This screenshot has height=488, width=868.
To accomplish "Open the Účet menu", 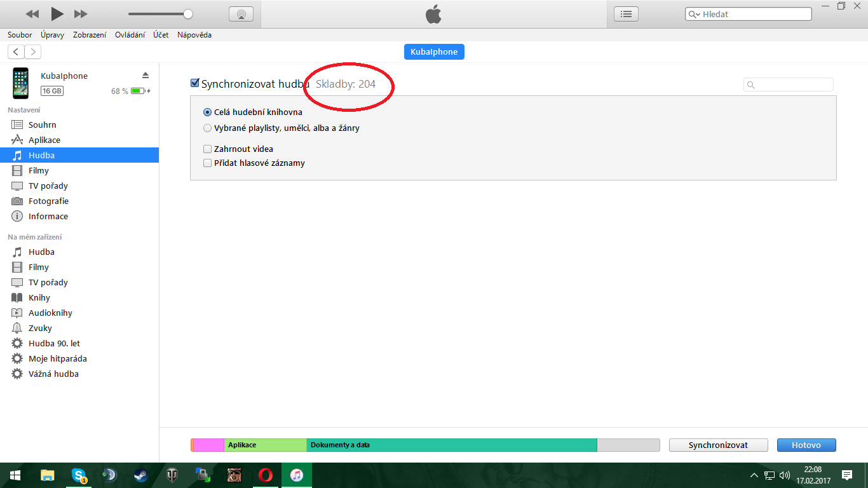I will point(161,35).
